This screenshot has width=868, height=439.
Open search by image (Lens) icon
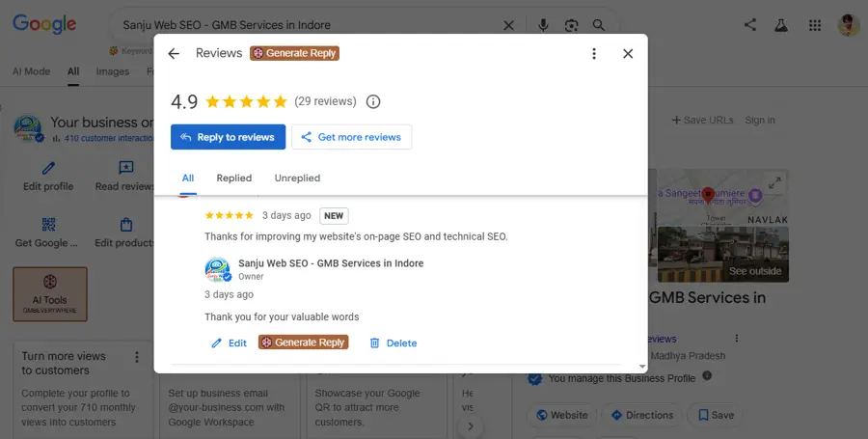pos(571,25)
